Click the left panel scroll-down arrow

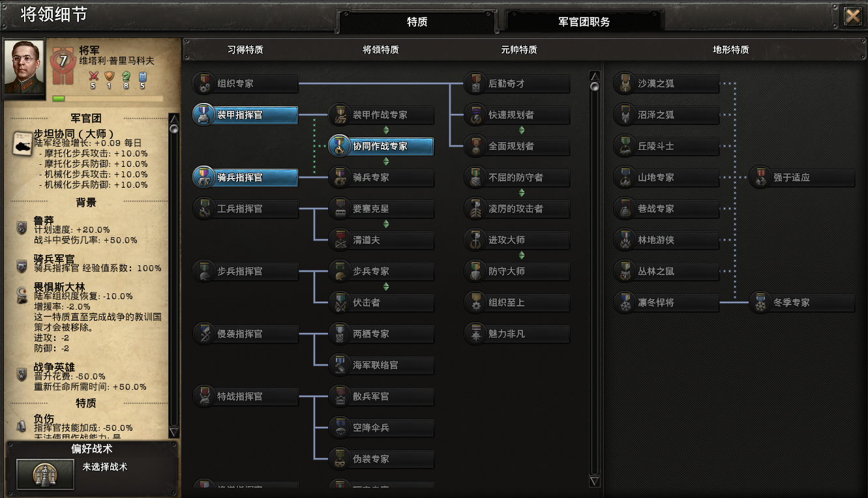pyautogui.click(x=173, y=432)
